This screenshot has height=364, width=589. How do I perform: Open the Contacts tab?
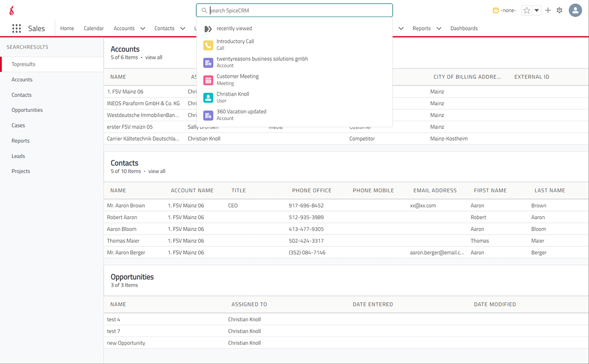[164, 28]
